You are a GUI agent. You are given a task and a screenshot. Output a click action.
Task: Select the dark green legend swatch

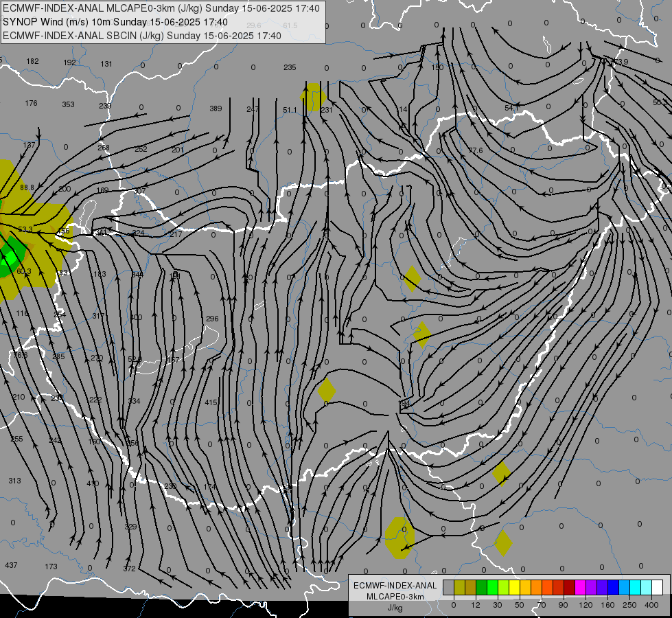click(482, 588)
